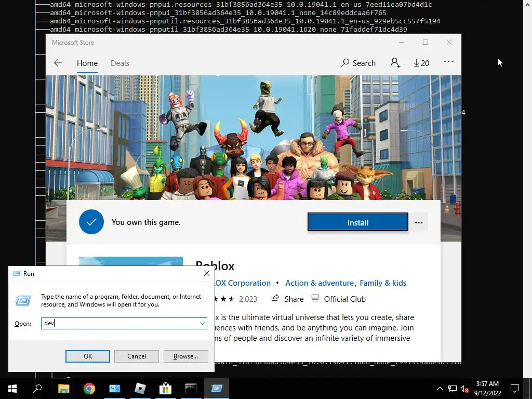Switch to Microsoft Store taskbar icon

click(x=165, y=389)
